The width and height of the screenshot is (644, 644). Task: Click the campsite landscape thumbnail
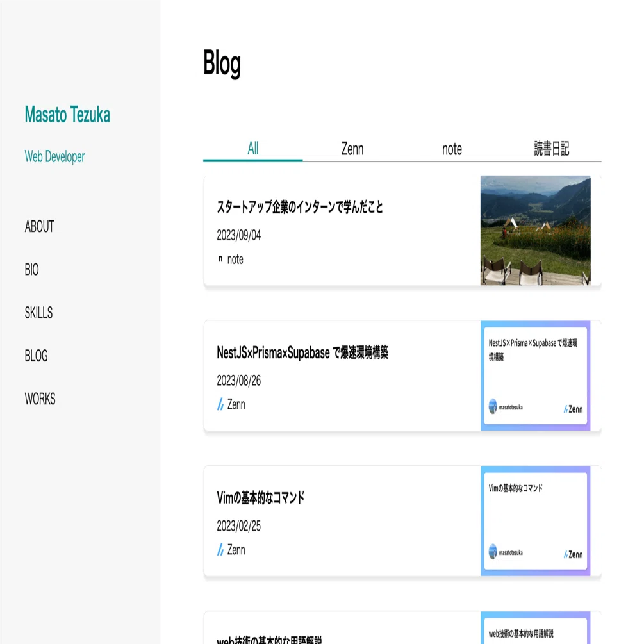(536, 231)
